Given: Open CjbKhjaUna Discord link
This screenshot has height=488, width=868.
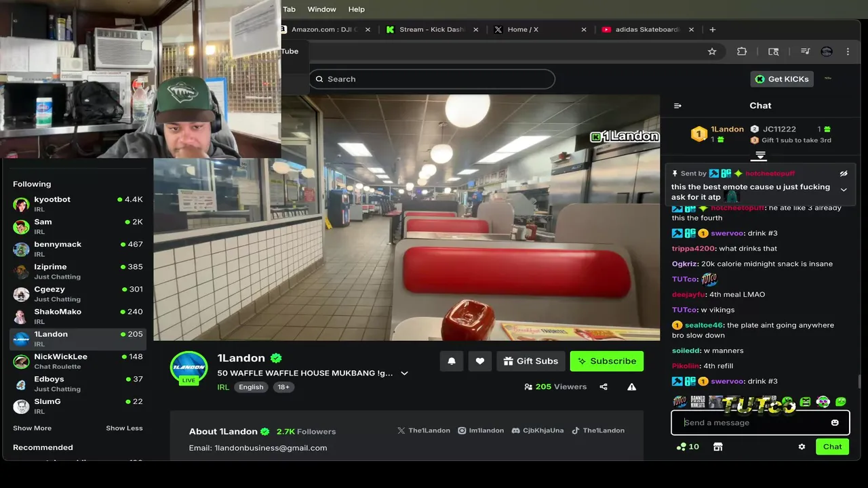Looking at the screenshot, I should click(x=537, y=430).
